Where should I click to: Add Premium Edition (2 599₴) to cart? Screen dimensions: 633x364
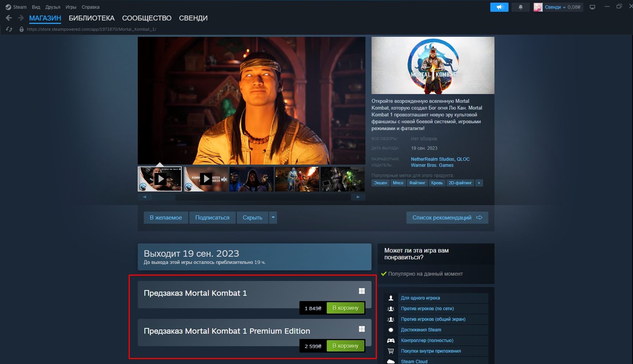[346, 346]
